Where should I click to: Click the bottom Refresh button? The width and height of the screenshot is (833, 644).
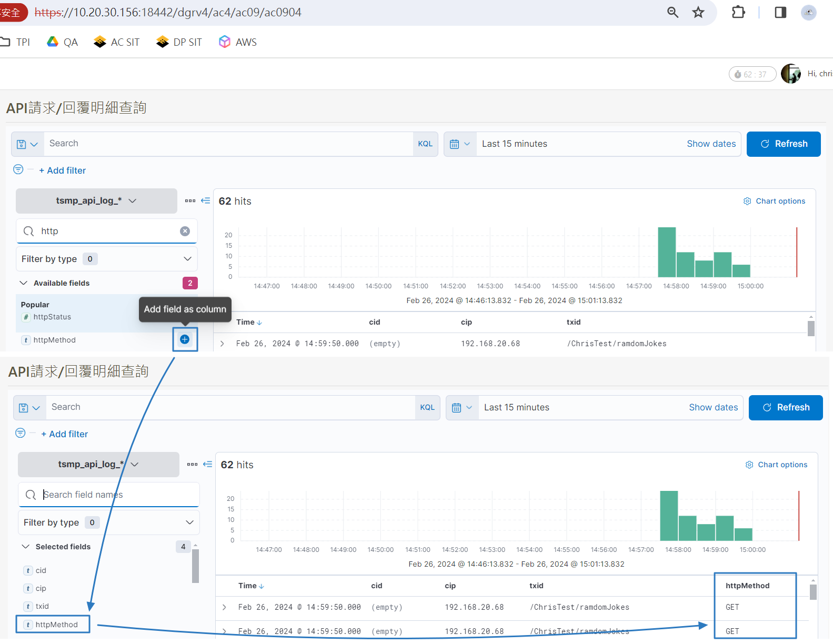786,407
